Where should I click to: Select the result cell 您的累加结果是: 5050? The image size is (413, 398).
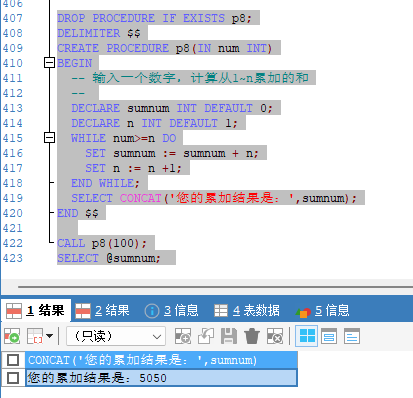coord(161,378)
